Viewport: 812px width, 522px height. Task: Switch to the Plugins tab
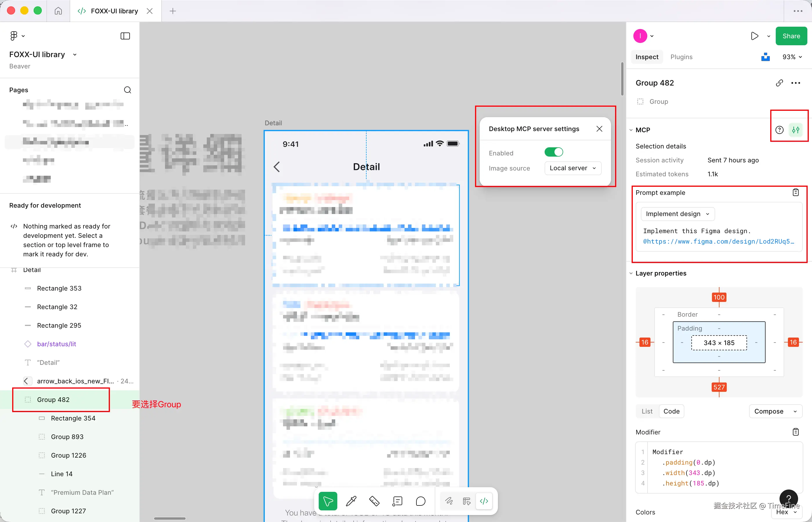pyautogui.click(x=681, y=57)
